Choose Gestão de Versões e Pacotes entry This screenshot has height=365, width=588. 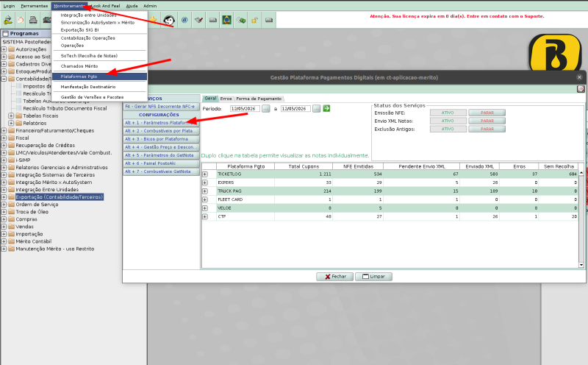(99, 97)
